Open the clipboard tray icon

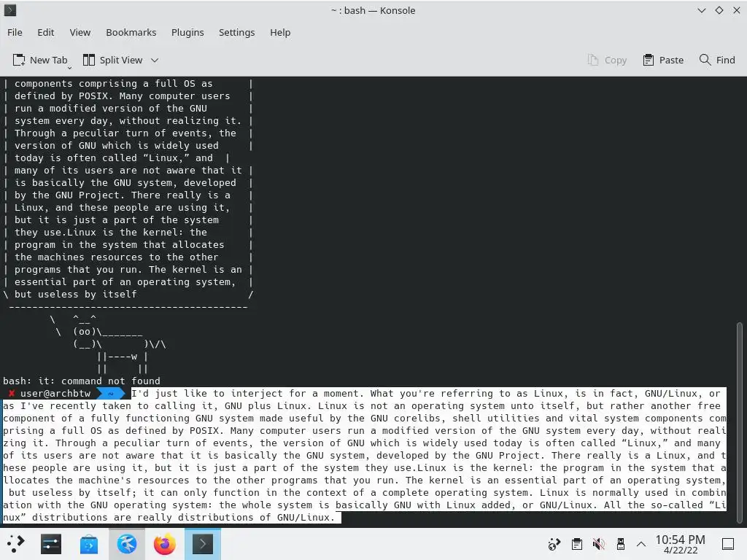(x=576, y=544)
